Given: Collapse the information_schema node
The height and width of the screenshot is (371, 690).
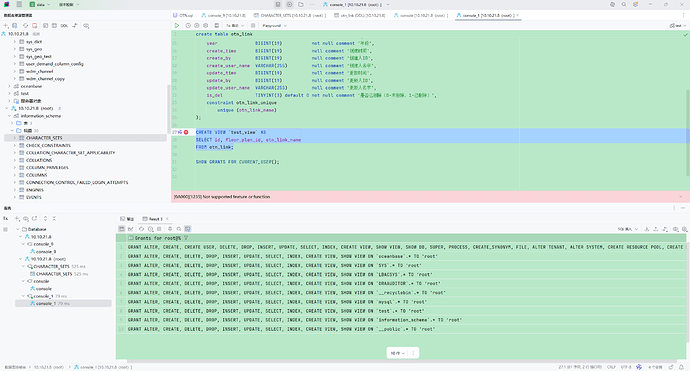Looking at the screenshot, I should (9, 116).
